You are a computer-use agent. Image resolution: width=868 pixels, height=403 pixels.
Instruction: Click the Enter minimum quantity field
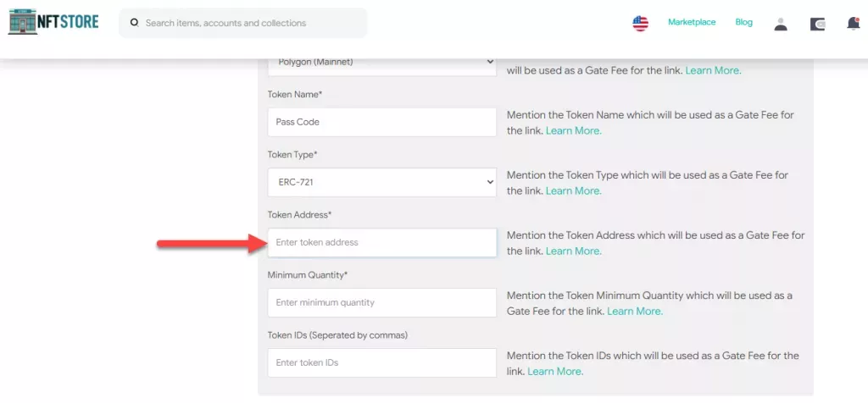click(x=381, y=302)
